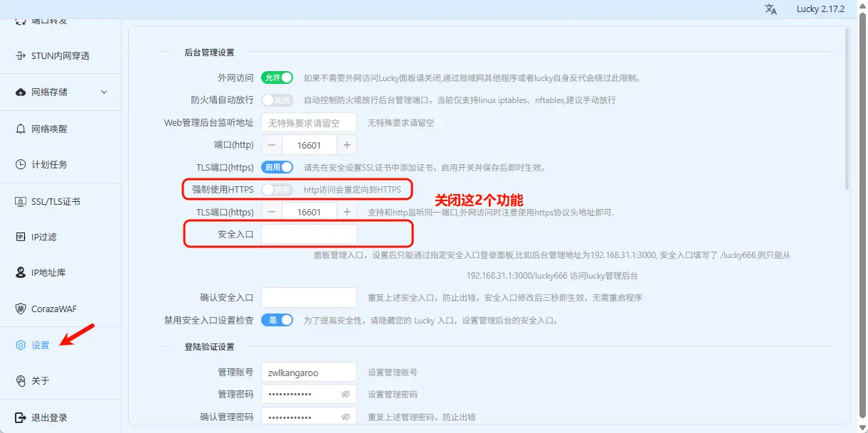Screen dimensions: 868x433
Task: Turn on the 强制使用HTTPS switch
Action: coord(277,190)
